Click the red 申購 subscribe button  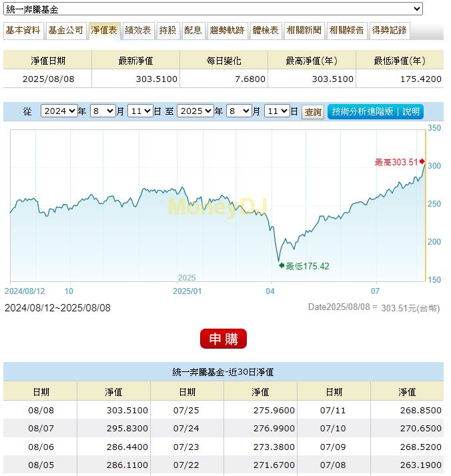pyautogui.click(x=223, y=339)
